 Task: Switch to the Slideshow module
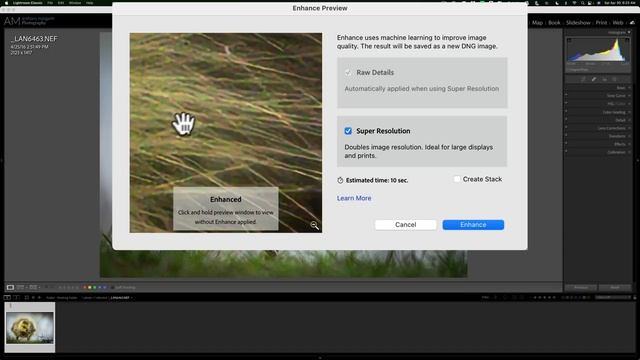tap(578, 23)
